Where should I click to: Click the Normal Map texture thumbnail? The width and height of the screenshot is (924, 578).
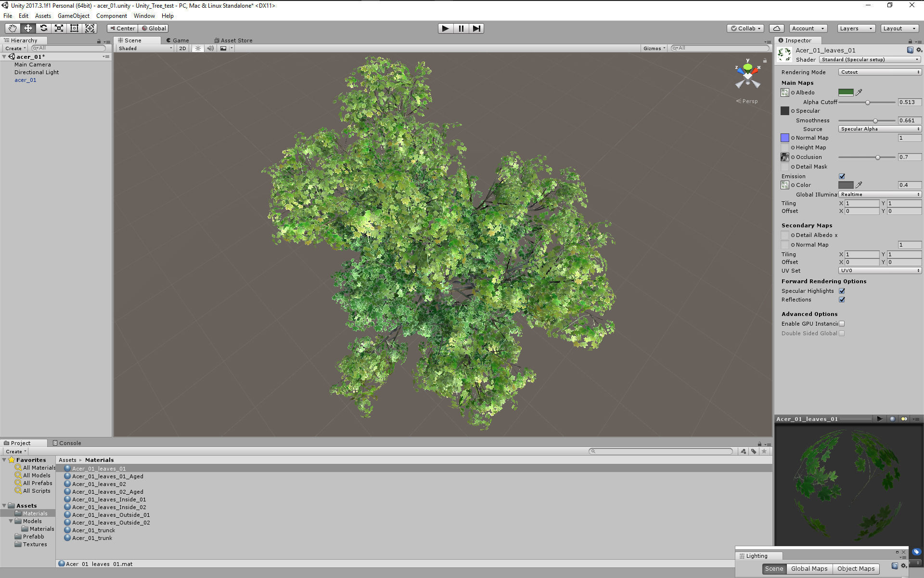[x=785, y=138]
